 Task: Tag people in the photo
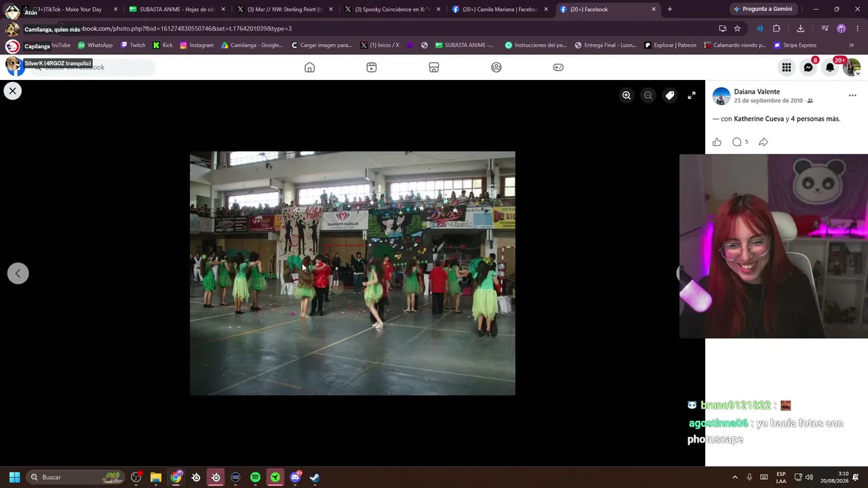pyautogui.click(x=670, y=96)
